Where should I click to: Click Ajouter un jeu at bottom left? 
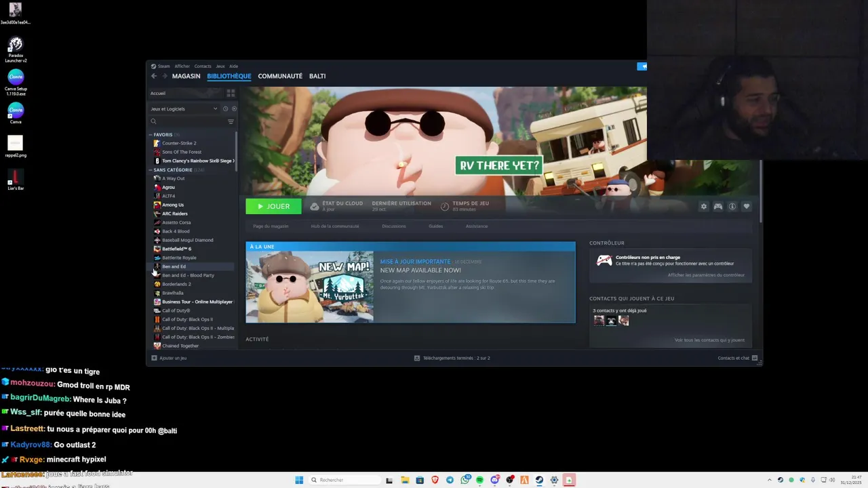[169, 358]
